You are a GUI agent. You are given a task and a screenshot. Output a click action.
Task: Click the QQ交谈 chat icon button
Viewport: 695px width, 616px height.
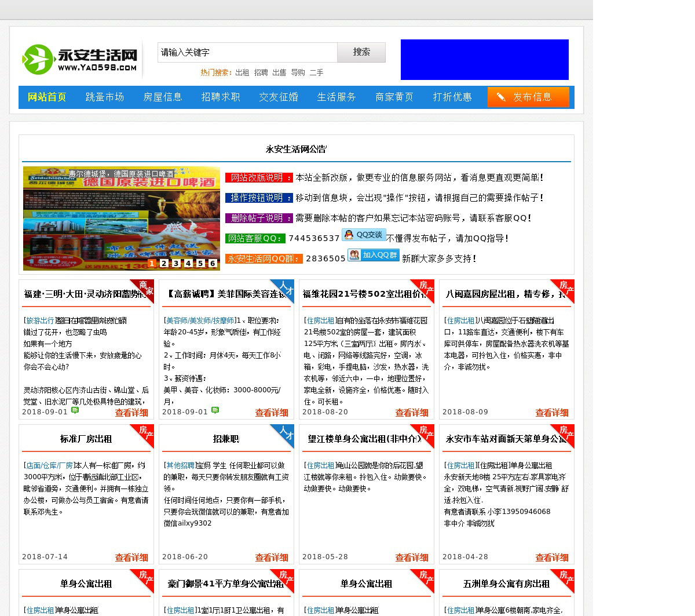[364, 235]
